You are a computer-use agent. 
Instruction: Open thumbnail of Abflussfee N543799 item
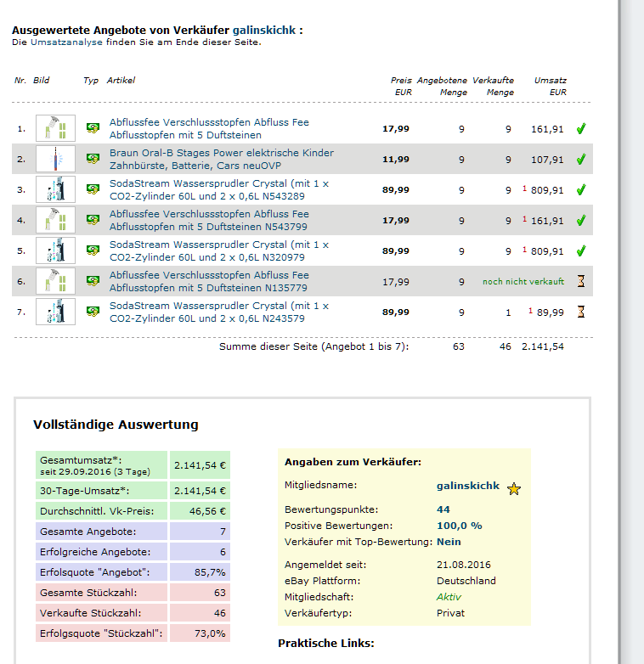[x=55, y=220]
